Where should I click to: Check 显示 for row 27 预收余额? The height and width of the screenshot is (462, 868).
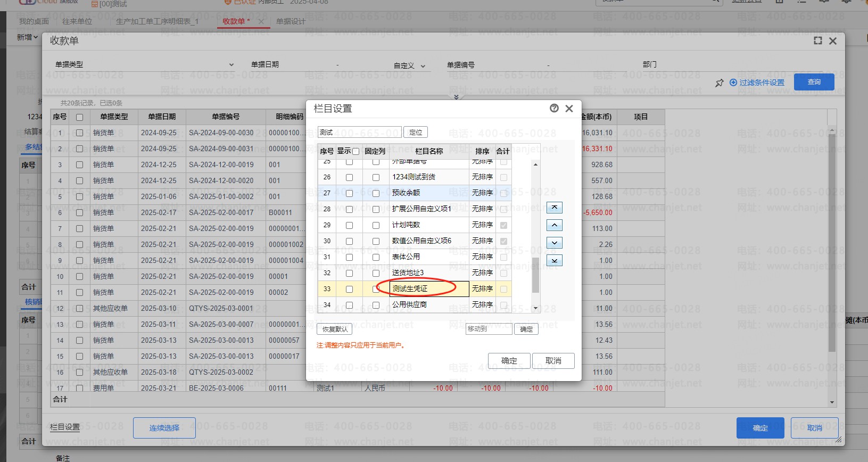point(349,193)
